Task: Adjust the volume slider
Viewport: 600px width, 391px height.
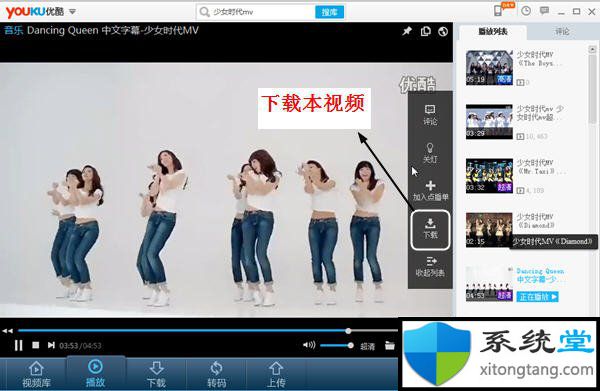Action: pyautogui.click(x=337, y=345)
